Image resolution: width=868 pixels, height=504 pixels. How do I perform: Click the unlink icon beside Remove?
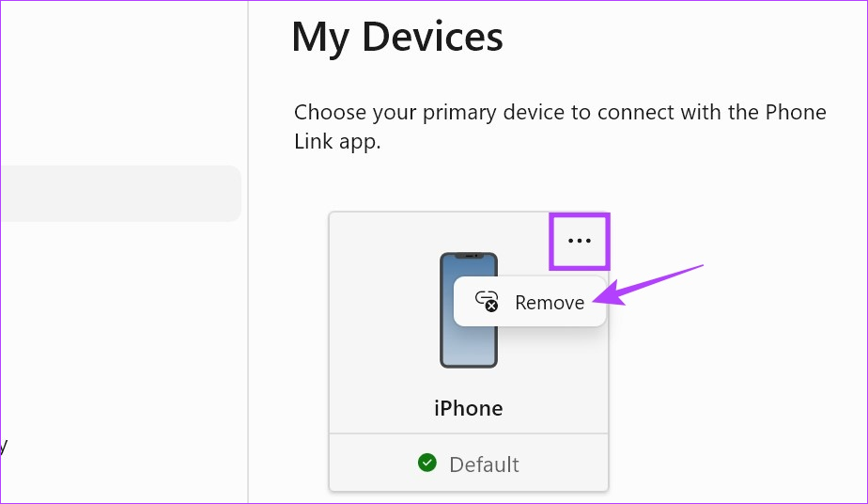(487, 301)
